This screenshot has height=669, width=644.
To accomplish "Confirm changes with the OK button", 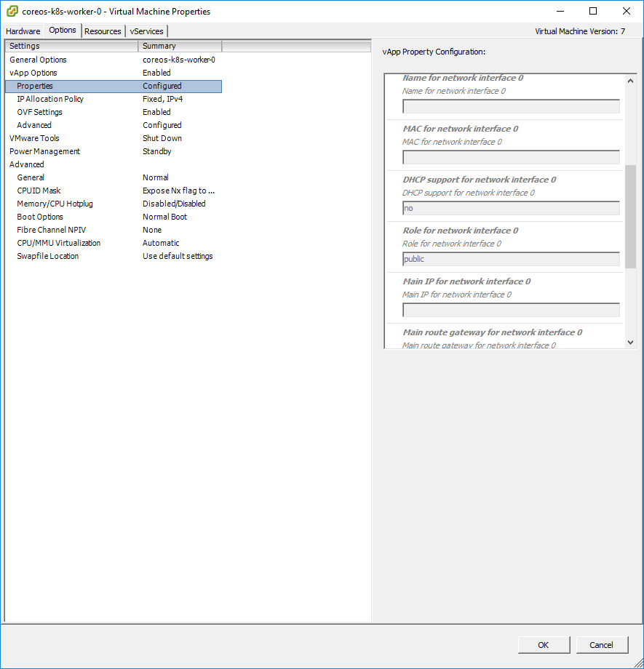I will pos(543,644).
